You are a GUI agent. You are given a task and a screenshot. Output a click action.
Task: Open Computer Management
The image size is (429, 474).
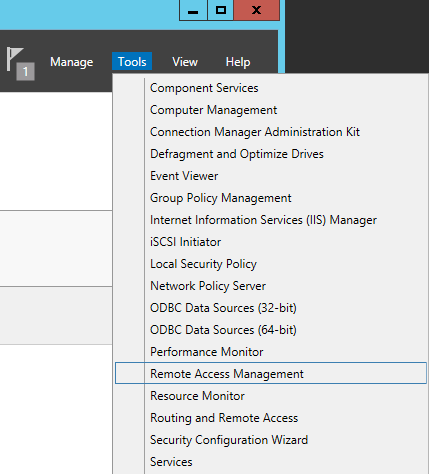tap(213, 110)
